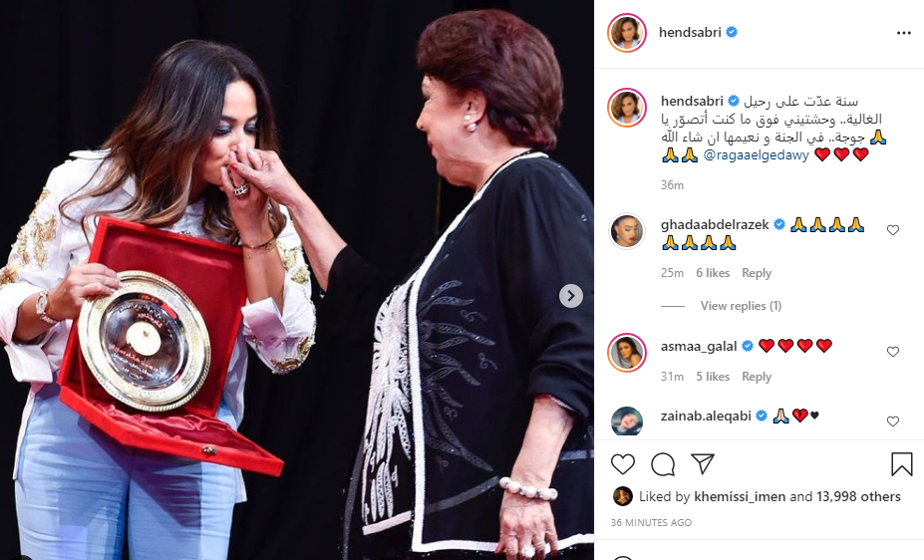Click hendsabri's header profile picture
Screen dimensions: 924x560
[x=626, y=33]
